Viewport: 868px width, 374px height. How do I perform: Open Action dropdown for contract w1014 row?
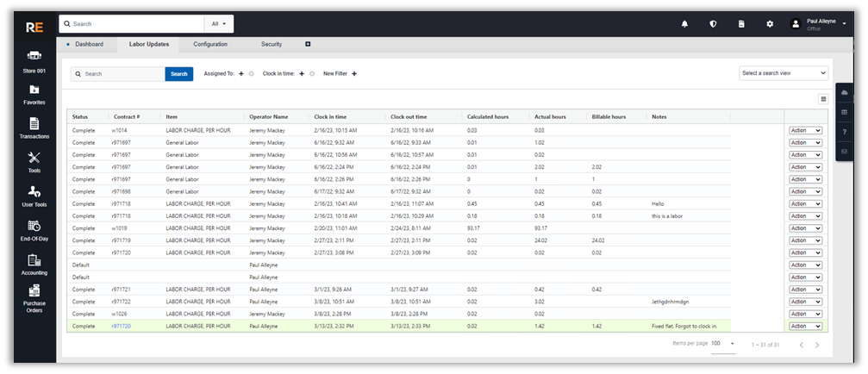[x=805, y=130]
